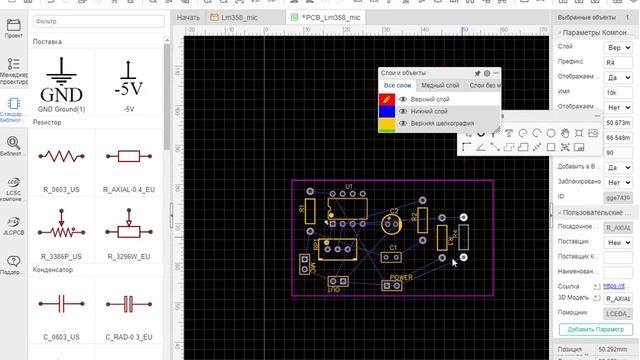Open the library search magnifier icon

coord(13,146)
